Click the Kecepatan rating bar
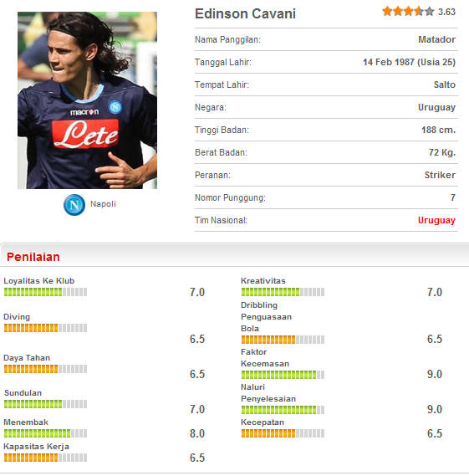This screenshot has width=469, height=476. tap(283, 433)
